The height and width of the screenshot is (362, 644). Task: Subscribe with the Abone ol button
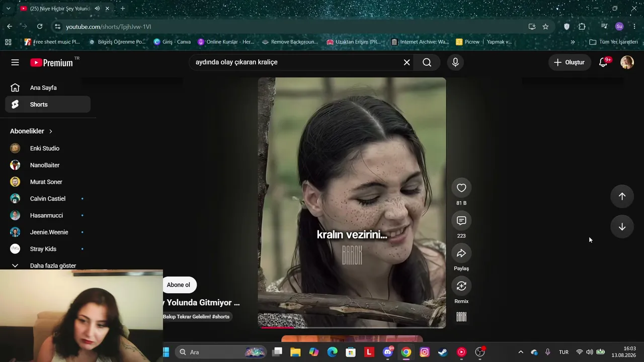[179, 285]
